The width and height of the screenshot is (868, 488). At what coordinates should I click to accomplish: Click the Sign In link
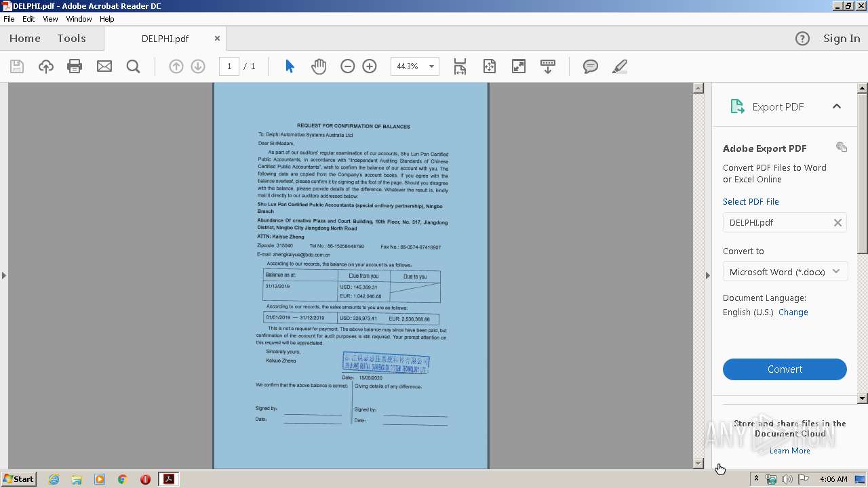(x=842, y=39)
